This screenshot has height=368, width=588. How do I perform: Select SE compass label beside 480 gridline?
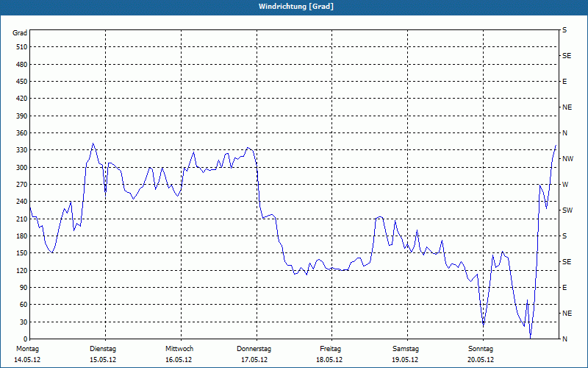coord(567,56)
